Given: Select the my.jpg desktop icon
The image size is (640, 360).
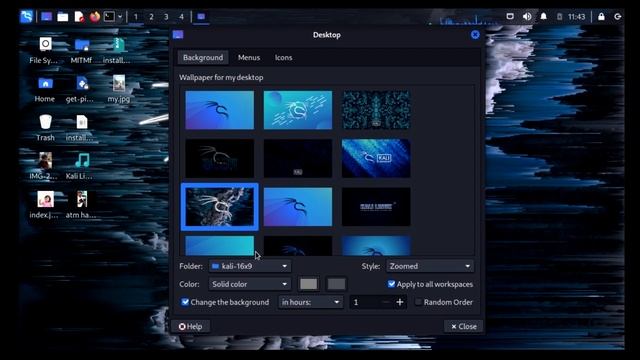Looking at the screenshot, I should point(119,89).
